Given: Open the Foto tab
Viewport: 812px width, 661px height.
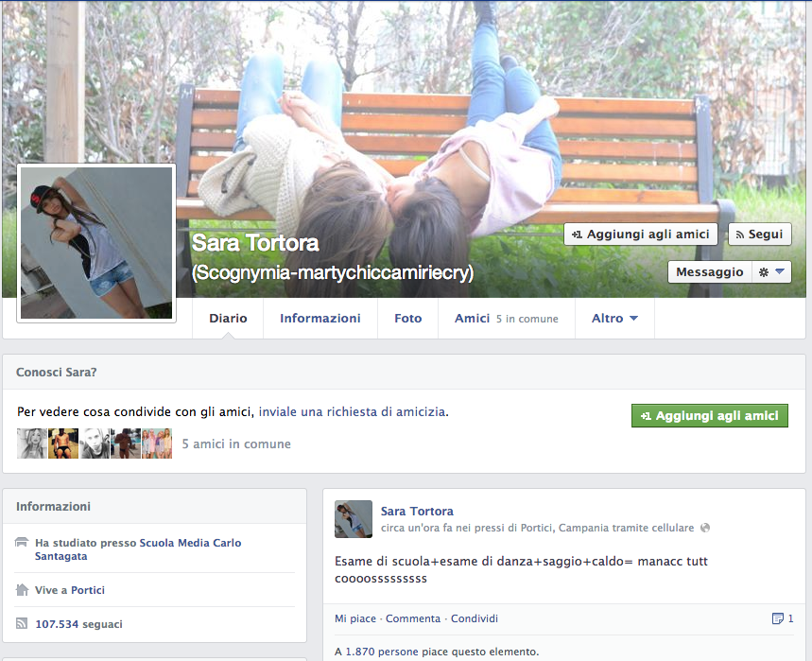Looking at the screenshot, I should (407, 319).
